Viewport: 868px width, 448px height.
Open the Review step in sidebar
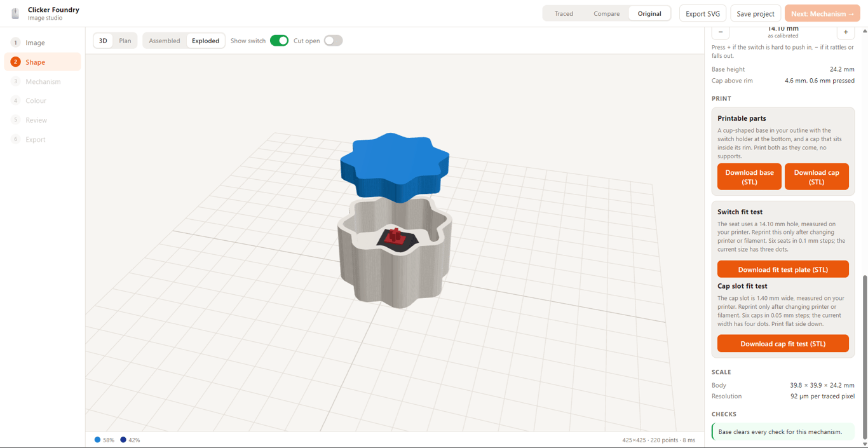tap(43, 120)
